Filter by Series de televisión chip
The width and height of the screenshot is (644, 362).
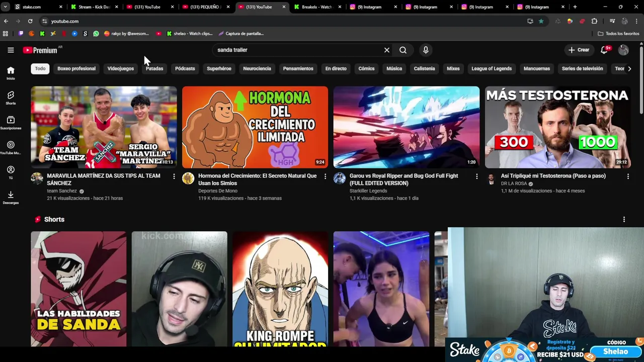tap(582, 68)
